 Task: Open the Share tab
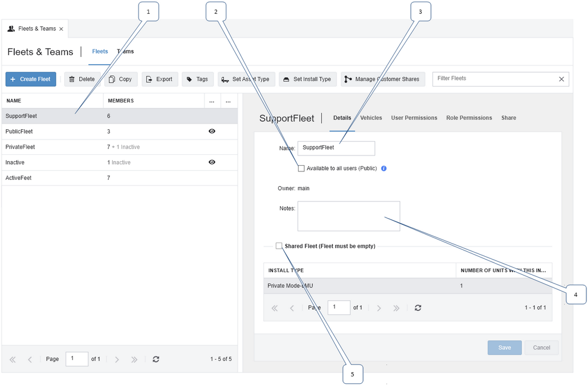click(508, 118)
